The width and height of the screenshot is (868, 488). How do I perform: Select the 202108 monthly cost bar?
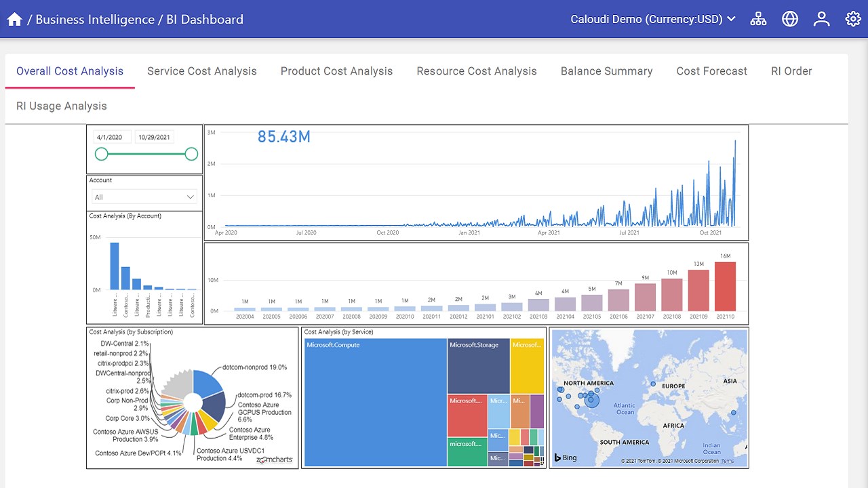tap(672, 295)
